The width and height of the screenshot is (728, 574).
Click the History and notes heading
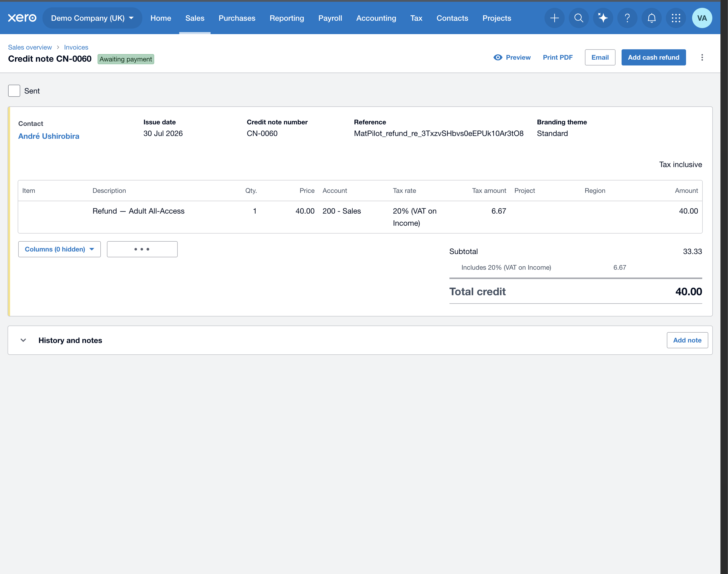70,340
